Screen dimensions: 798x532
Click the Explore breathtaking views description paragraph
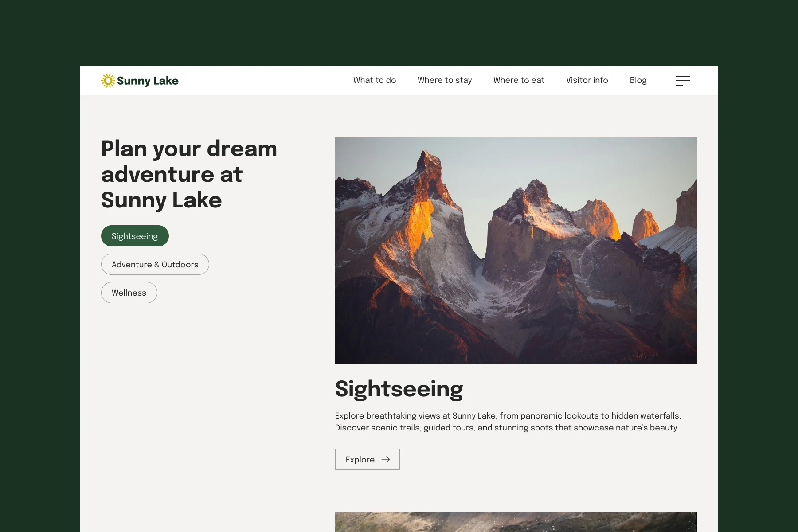coord(508,422)
